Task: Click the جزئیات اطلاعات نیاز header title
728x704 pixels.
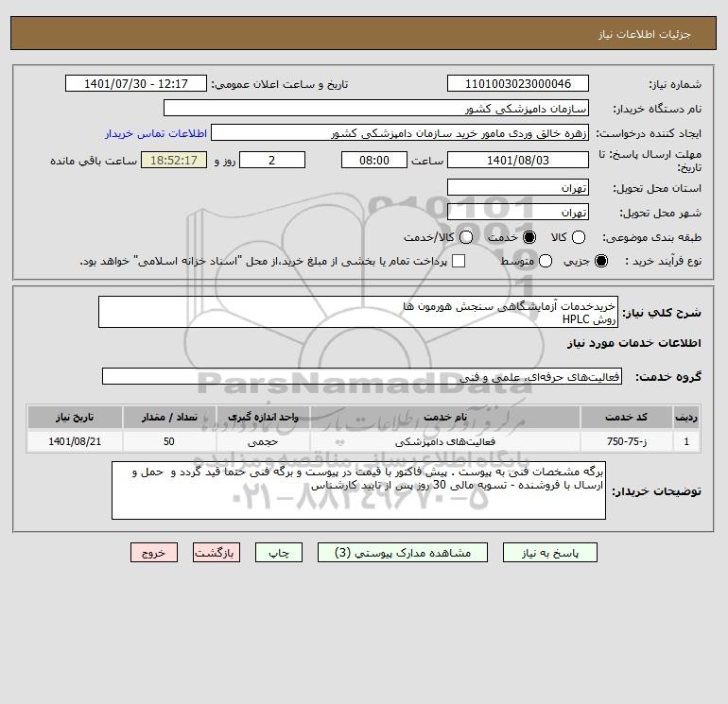Action: pyautogui.click(x=645, y=34)
